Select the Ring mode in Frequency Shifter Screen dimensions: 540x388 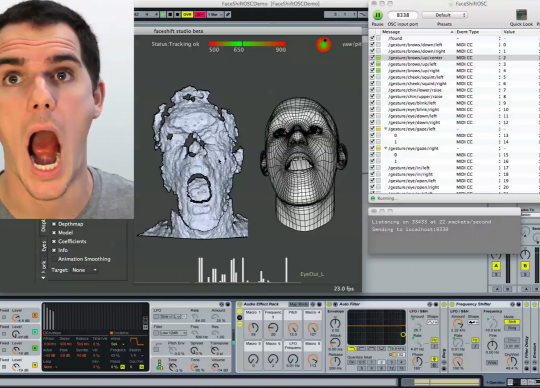[512, 328]
